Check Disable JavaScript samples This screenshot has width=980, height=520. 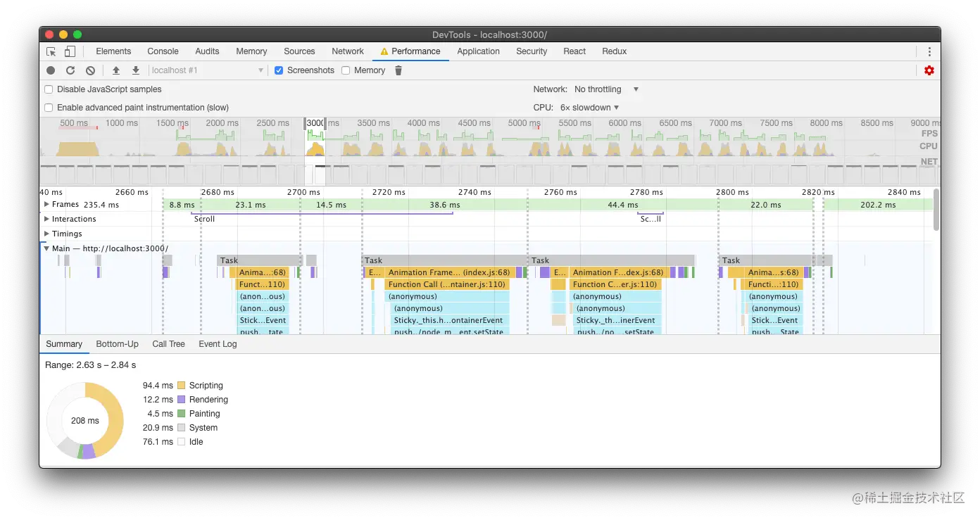pos(49,89)
